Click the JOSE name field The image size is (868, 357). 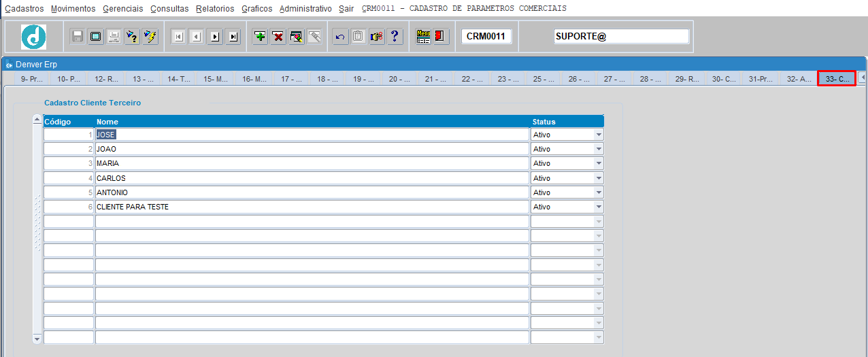(x=312, y=135)
